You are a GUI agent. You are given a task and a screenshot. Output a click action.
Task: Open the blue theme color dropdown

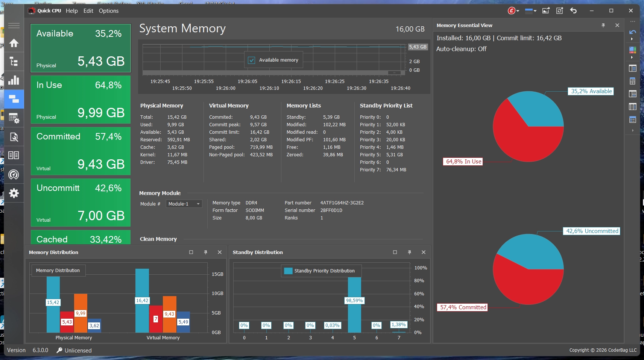point(530,11)
